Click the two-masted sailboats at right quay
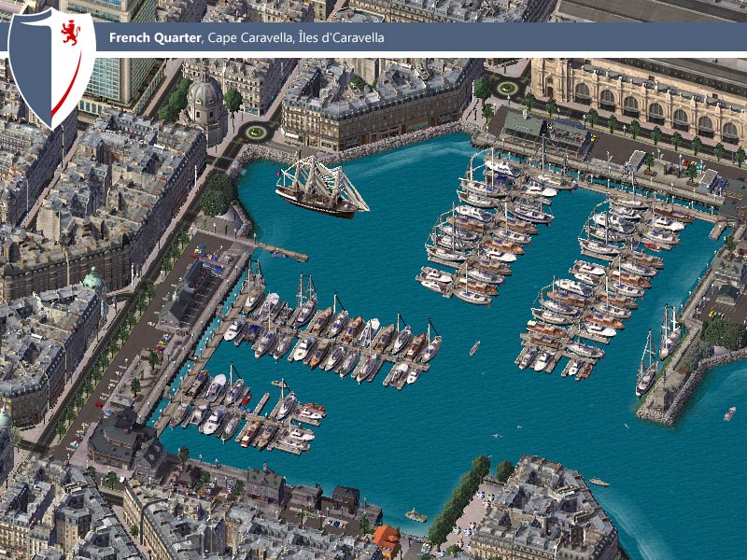 point(659,350)
